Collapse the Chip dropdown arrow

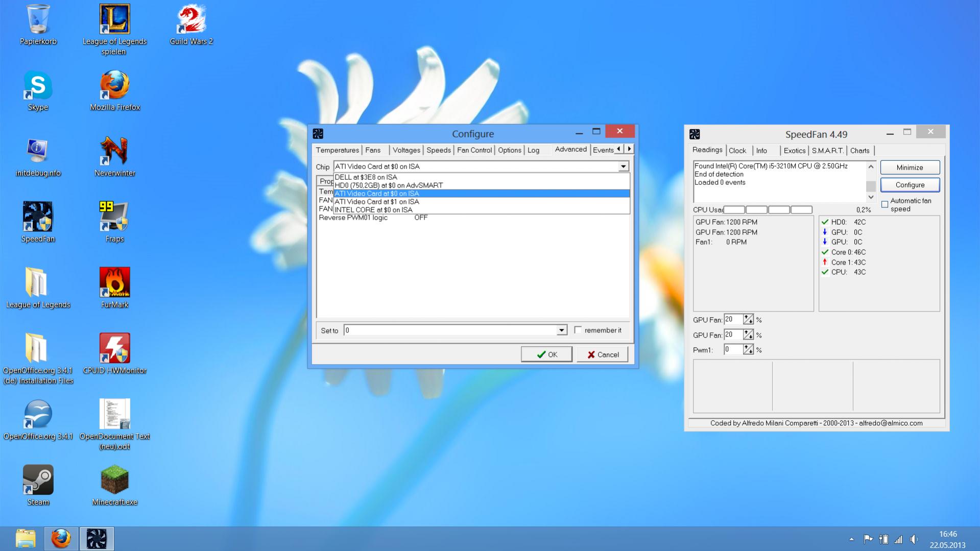point(623,166)
